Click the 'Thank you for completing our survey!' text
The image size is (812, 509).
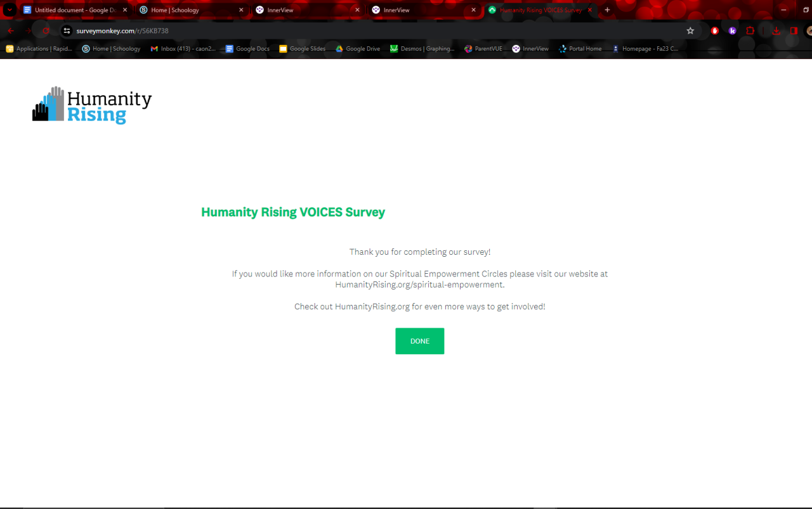click(420, 252)
